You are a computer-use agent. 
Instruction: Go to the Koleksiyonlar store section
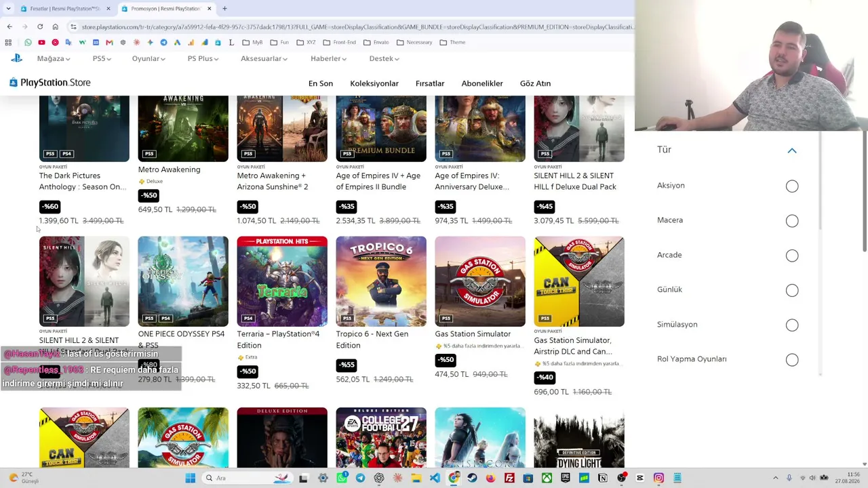[x=374, y=83]
